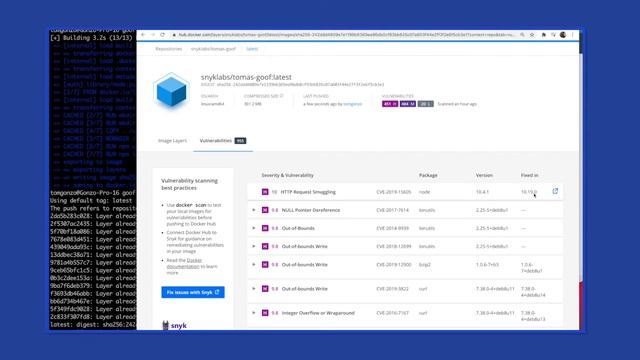Click the browser forward arrow

tap(153, 35)
